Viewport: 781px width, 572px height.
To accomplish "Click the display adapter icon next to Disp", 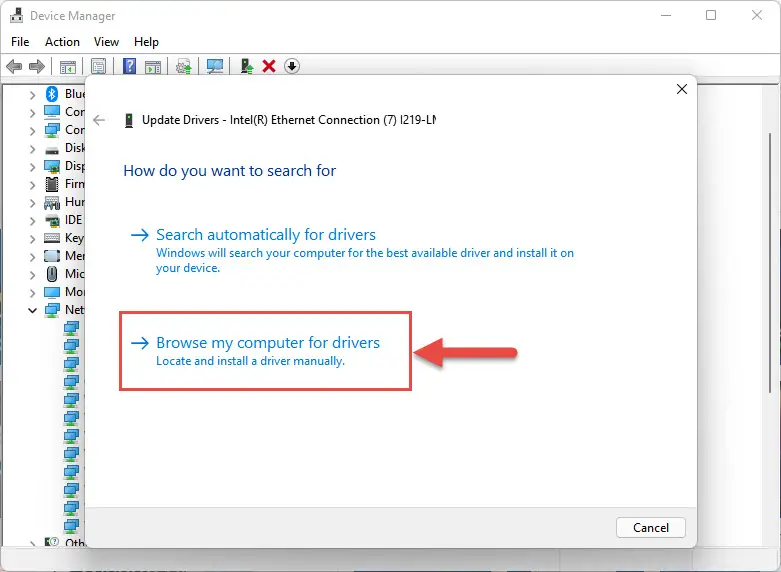I will click(x=52, y=166).
